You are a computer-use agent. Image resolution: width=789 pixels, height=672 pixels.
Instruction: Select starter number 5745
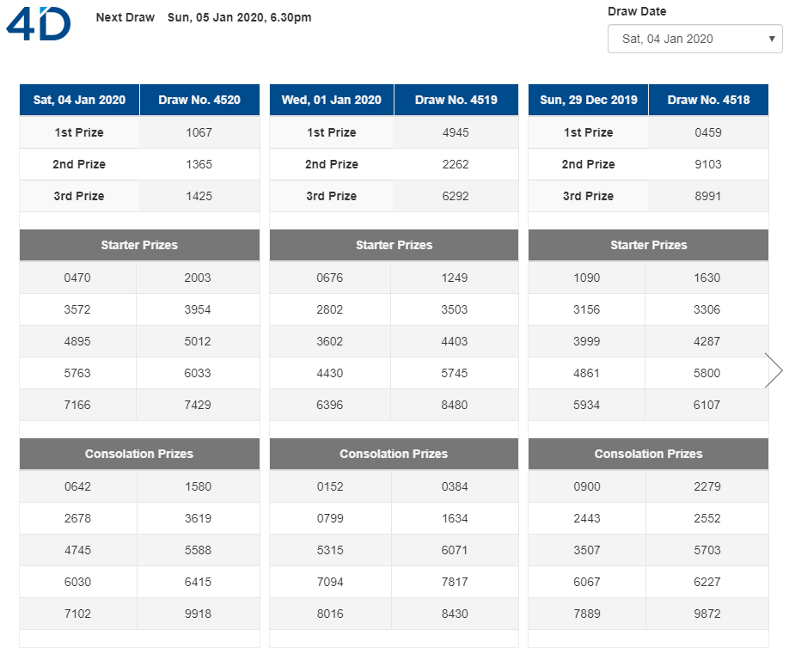455,373
